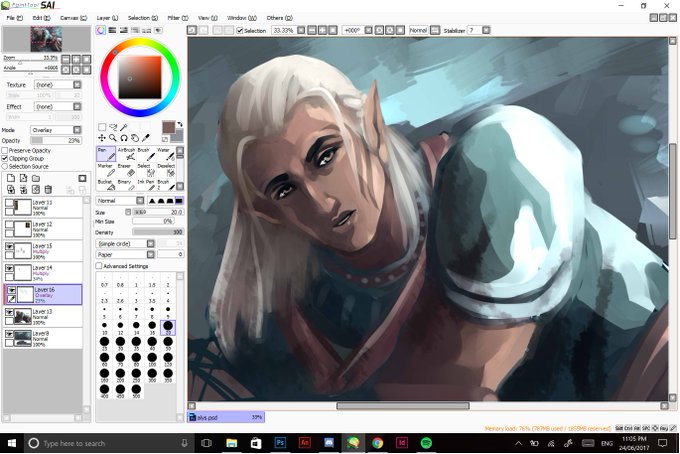Open the Paper brush texture dropdown
The width and height of the screenshot is (680, 454).
coord(150,255)
